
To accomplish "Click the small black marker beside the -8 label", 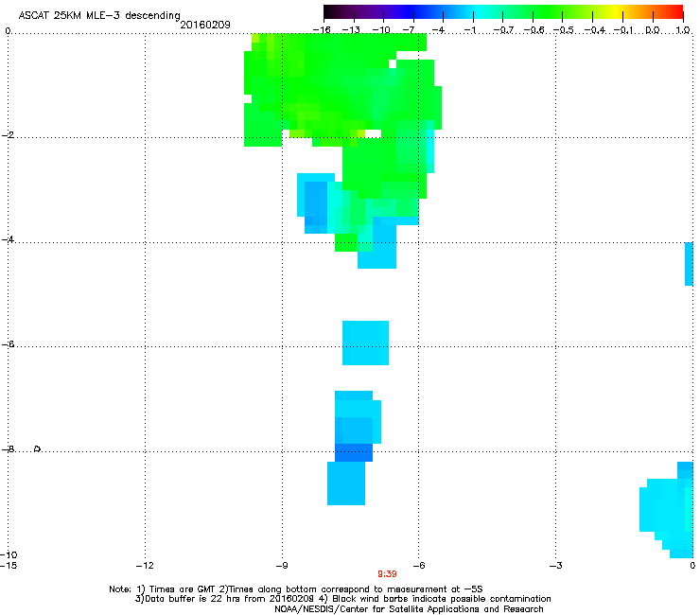I will [38, 448].
